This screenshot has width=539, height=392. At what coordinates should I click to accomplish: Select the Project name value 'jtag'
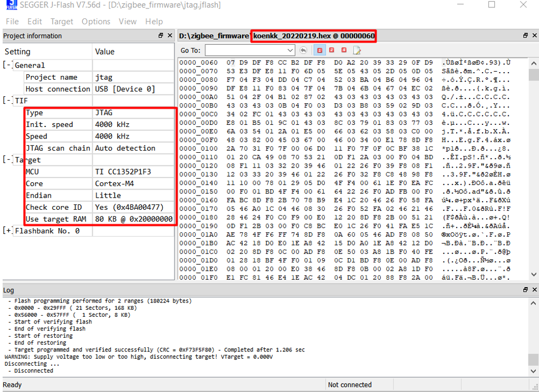coord(104,77)
